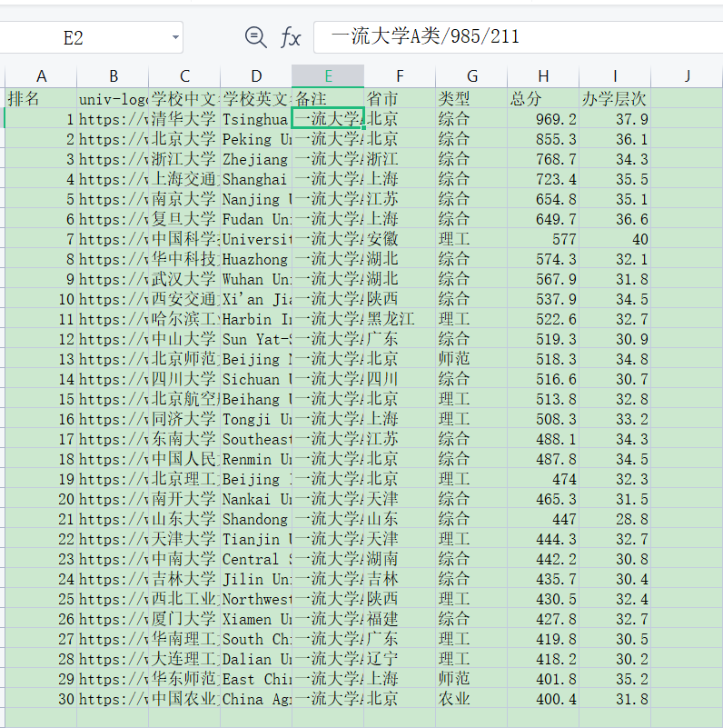Click the rank cell 15
The image size is (723, 728).
41,398
